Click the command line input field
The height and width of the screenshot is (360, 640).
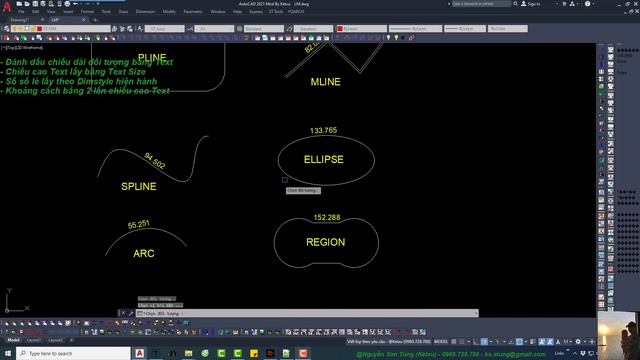pyautogui.click(x=306, y=313)
